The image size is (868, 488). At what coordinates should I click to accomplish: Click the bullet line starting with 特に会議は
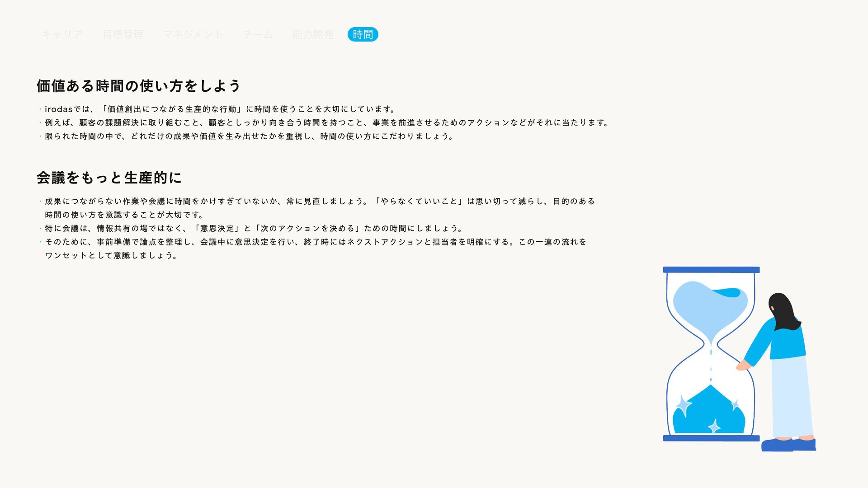tap(253, 229)
